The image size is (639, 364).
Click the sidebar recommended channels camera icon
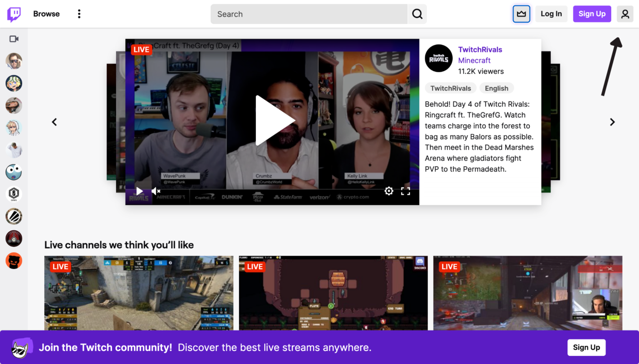pyautogui.click(x=14, y=39)
